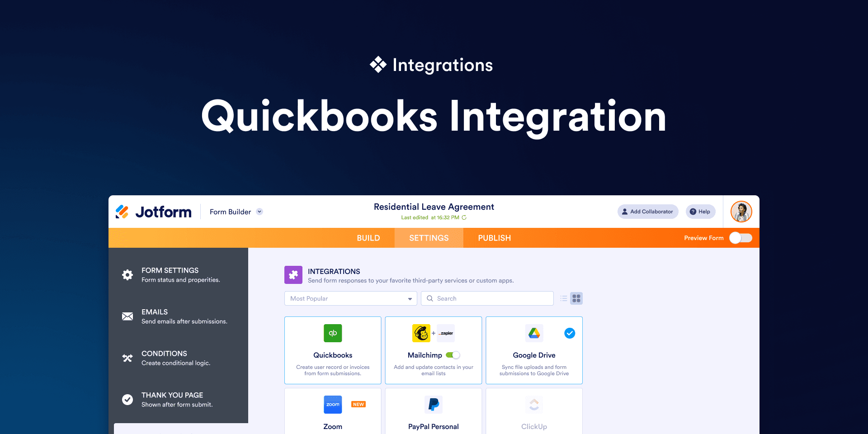
Task: Expand the Form Builder selector
Action: [x=259, y=211]
